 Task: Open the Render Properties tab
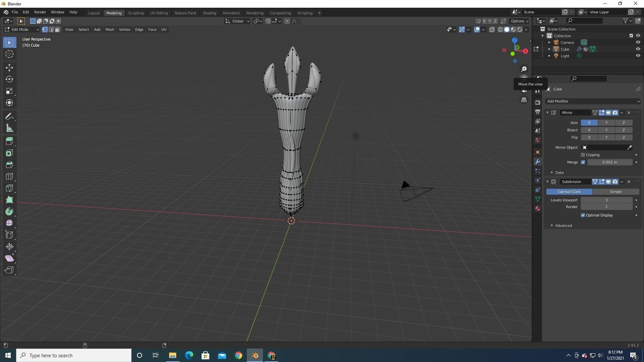pos(538,102)
